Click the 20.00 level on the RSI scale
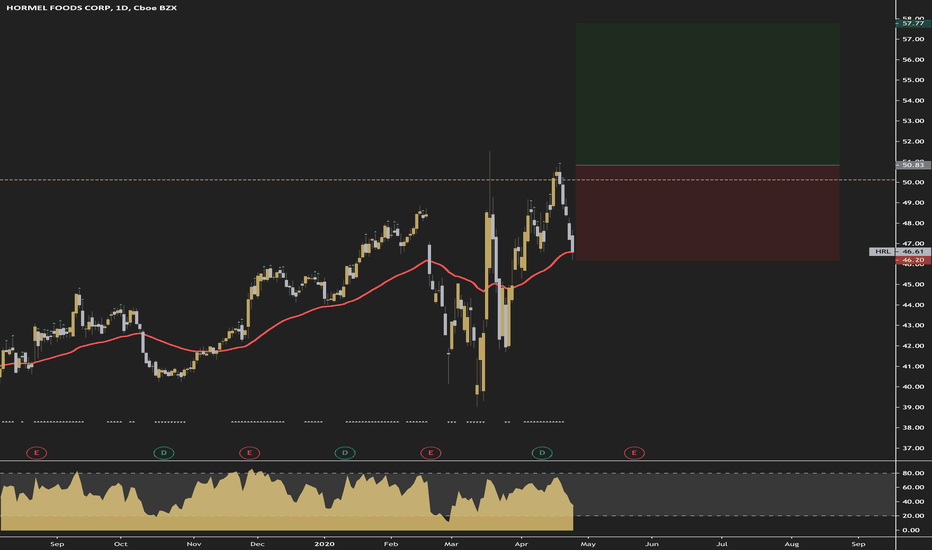 [912, 516]
